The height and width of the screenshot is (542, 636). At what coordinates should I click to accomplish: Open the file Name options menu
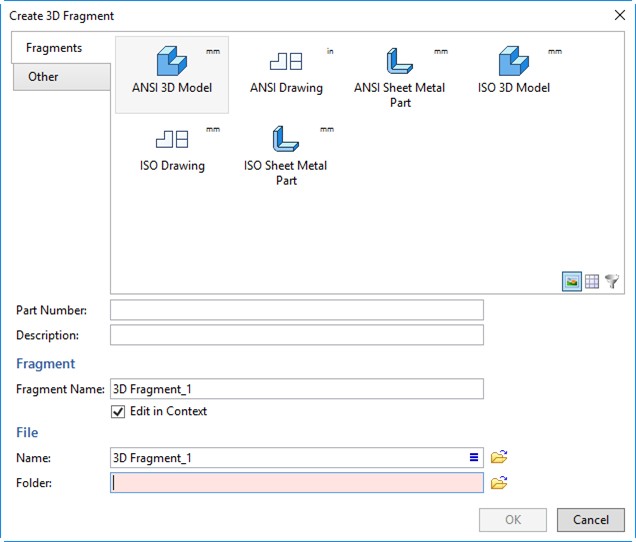coord(474,458)
